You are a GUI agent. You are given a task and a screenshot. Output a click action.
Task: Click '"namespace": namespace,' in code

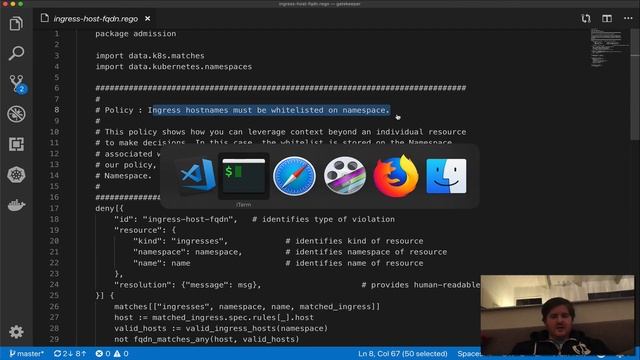pyautogui.click(x=187, y=252)
